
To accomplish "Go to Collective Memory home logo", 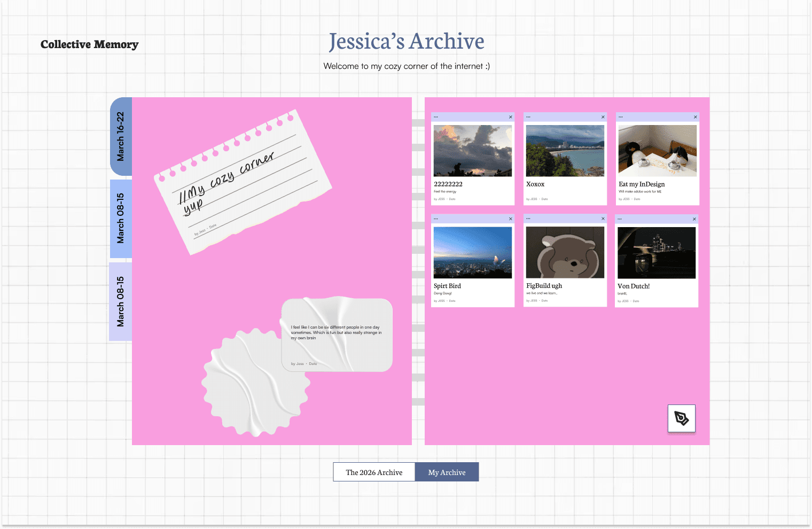I will point(89,44).
